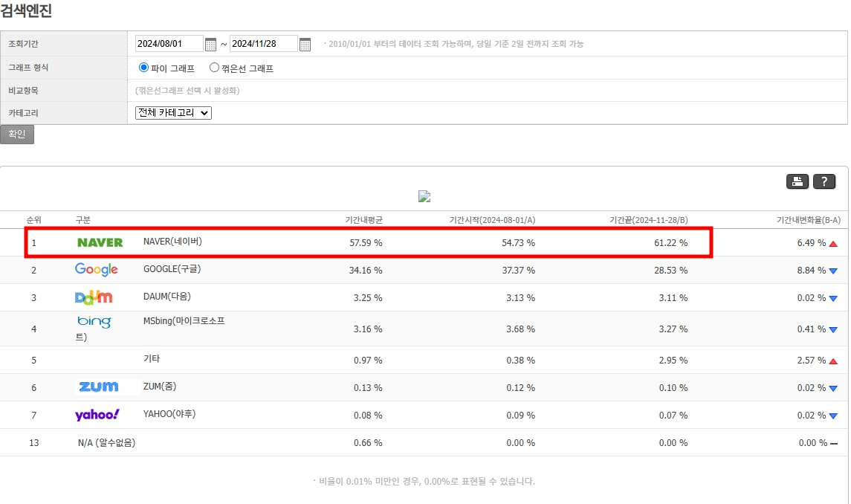Viewport: 851px width, 504px height.
Task: Click the print/save report icon
Action: click(797, 181)
